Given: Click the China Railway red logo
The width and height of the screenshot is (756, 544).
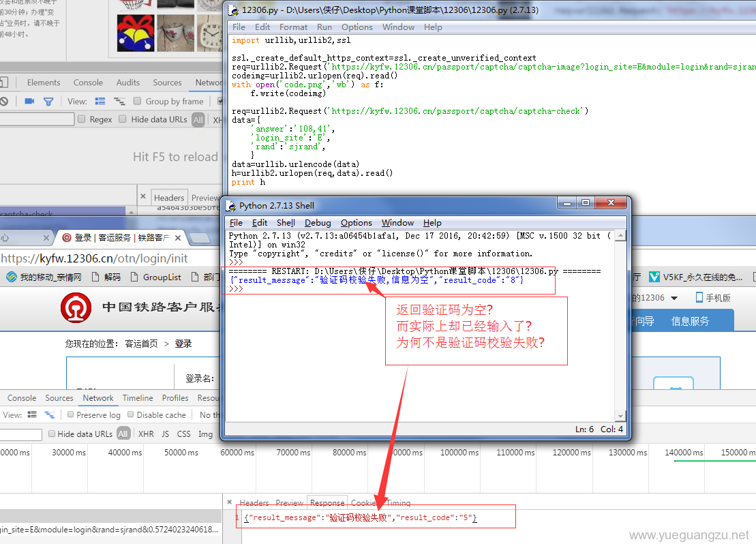Looking at the screenshot, I should click(76, 307).
